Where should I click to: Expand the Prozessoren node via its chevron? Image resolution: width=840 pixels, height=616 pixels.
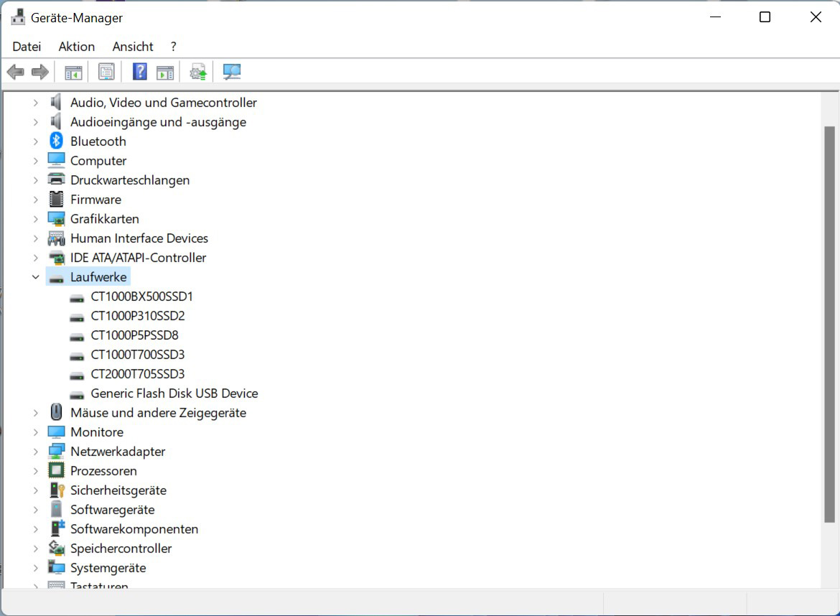tap(35, 471)
